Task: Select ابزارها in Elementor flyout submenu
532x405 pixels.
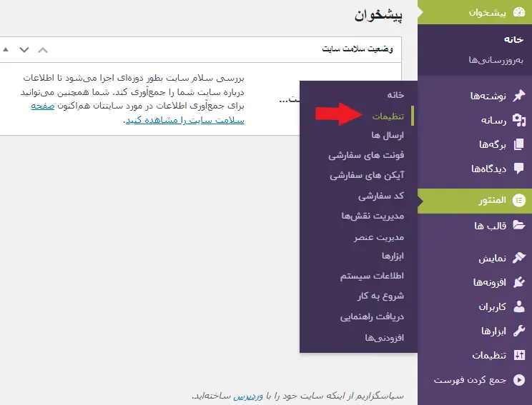Action: point(393,256)
